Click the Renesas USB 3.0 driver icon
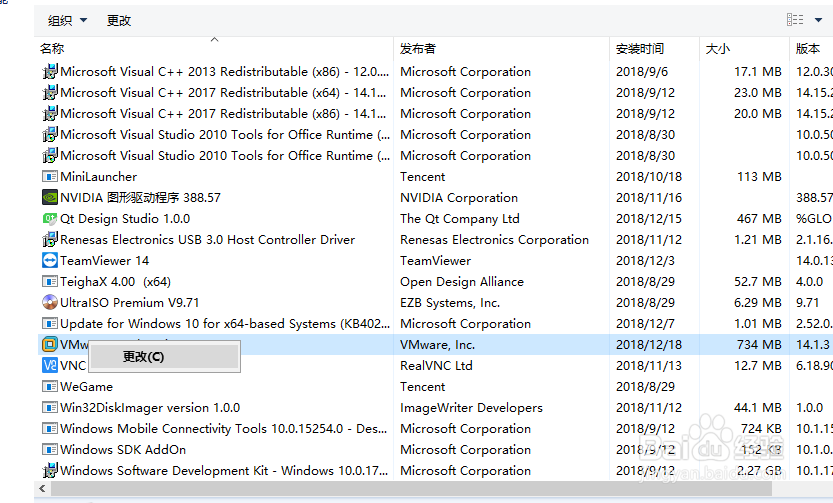Image resolution: width=833 pixels, height=503 pixels. coord(50,240)
